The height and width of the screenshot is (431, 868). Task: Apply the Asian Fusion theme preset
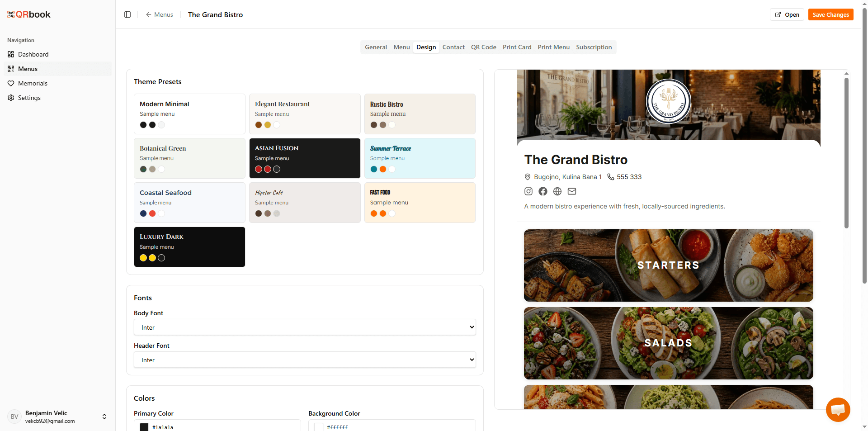click(x=305, y=158)
